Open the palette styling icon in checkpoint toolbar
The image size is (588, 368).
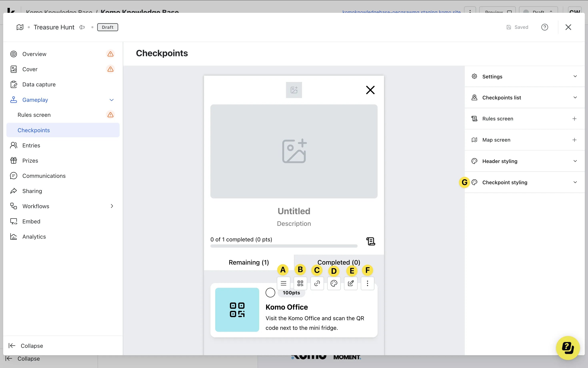click(x=334, y=283)
